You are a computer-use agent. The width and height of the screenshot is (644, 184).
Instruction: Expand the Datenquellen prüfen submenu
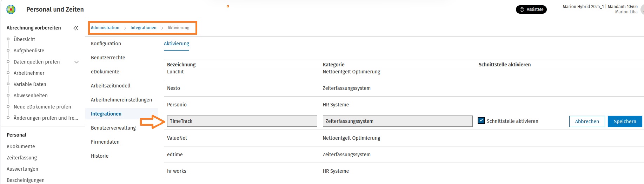tap(77, 62)
